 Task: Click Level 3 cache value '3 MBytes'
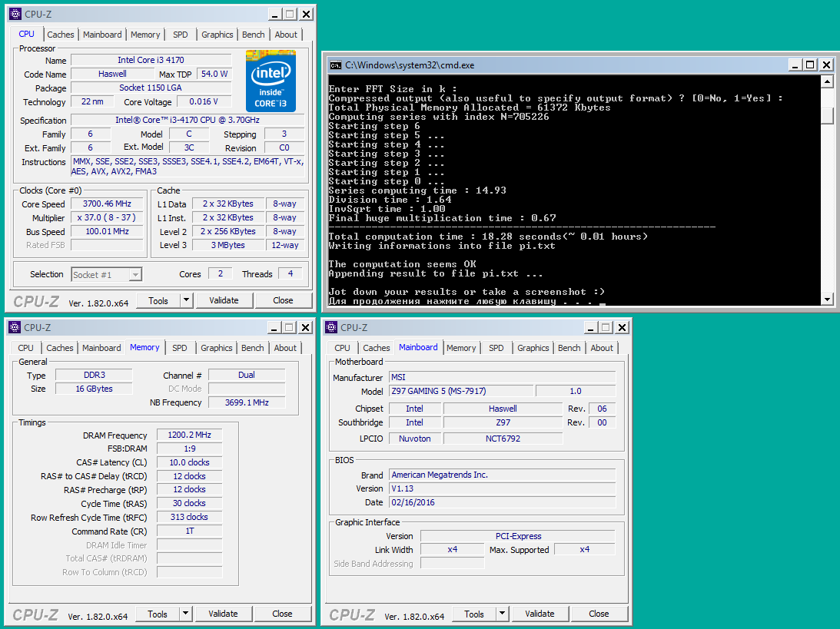point(228,245)
